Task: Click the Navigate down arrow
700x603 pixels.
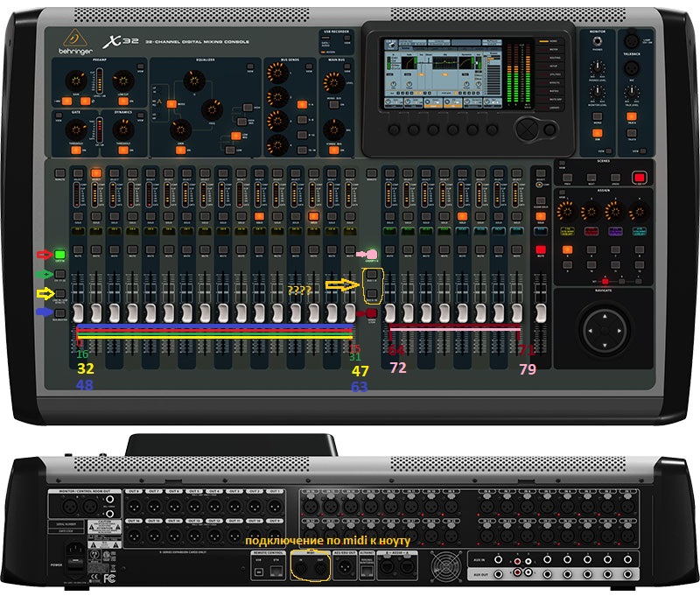Action: point(605,346)
